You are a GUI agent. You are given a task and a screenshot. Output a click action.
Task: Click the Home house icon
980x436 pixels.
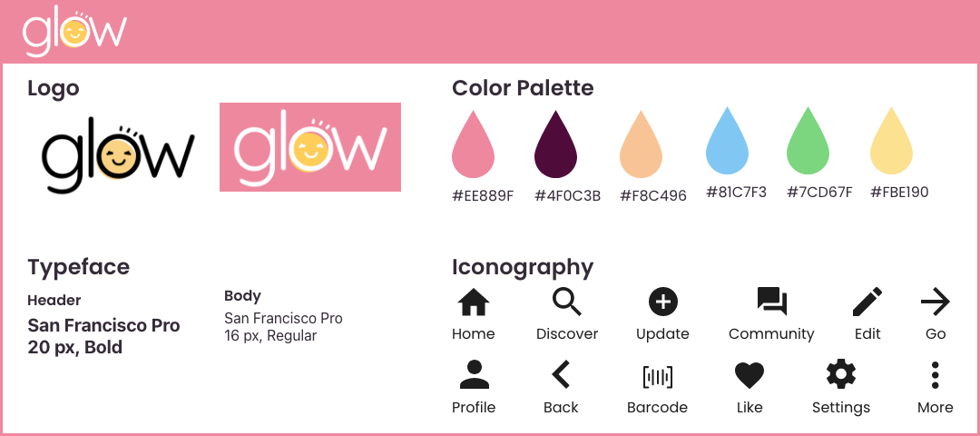click(474, 302)
